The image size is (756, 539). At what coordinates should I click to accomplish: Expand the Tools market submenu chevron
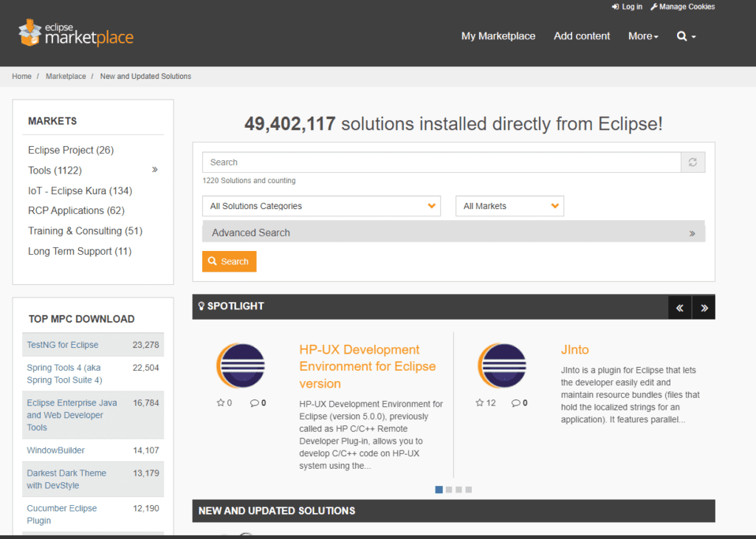[x=155, y=170]
